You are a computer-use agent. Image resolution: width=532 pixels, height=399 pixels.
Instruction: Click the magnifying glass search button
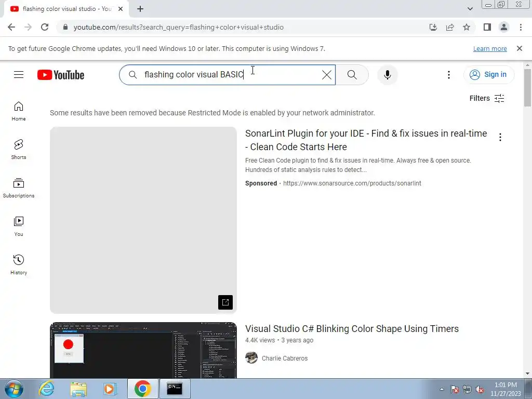pyautogui.click(x=352, y=75)
